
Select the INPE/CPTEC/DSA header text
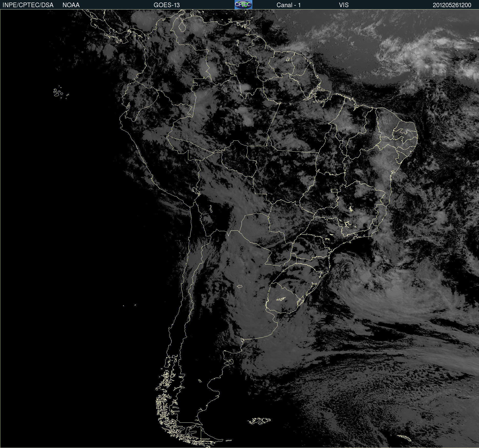coord(28,5)
